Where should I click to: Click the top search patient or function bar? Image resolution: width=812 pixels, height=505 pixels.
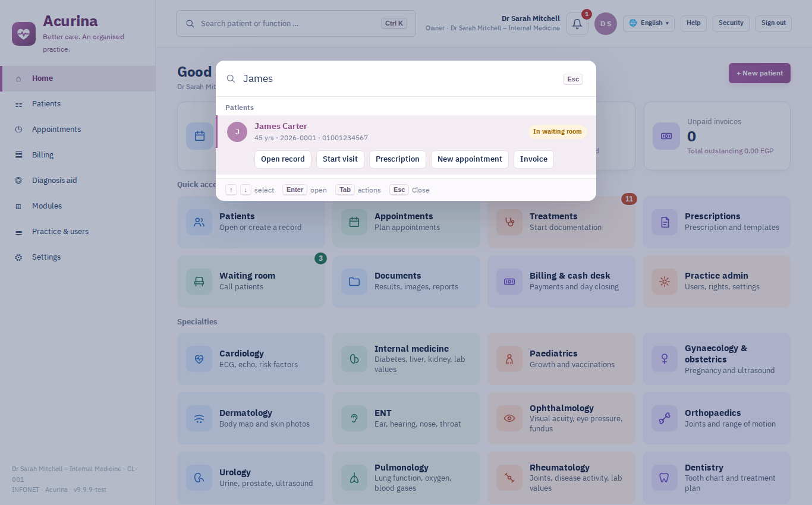pyautogui.click(x=296, y=24)
